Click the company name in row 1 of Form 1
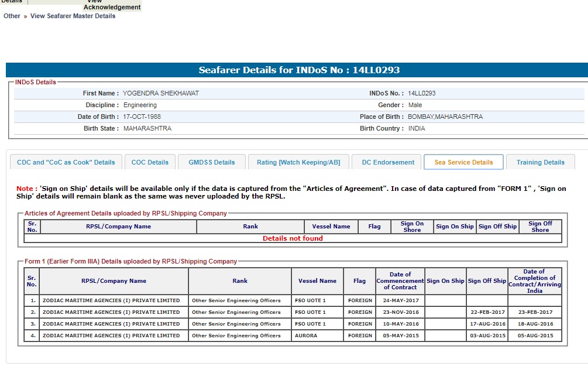588x366 pixels. coord(111,300)
